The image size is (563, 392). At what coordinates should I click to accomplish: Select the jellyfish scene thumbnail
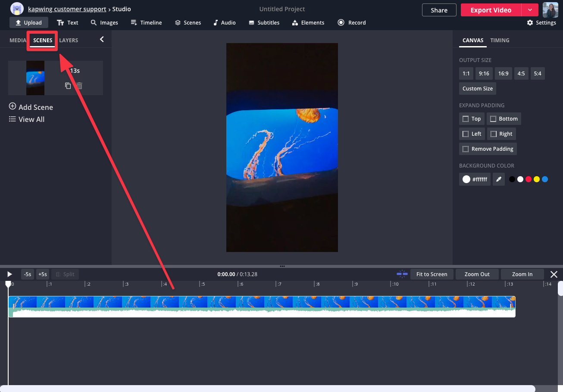[x=35, y=78]
